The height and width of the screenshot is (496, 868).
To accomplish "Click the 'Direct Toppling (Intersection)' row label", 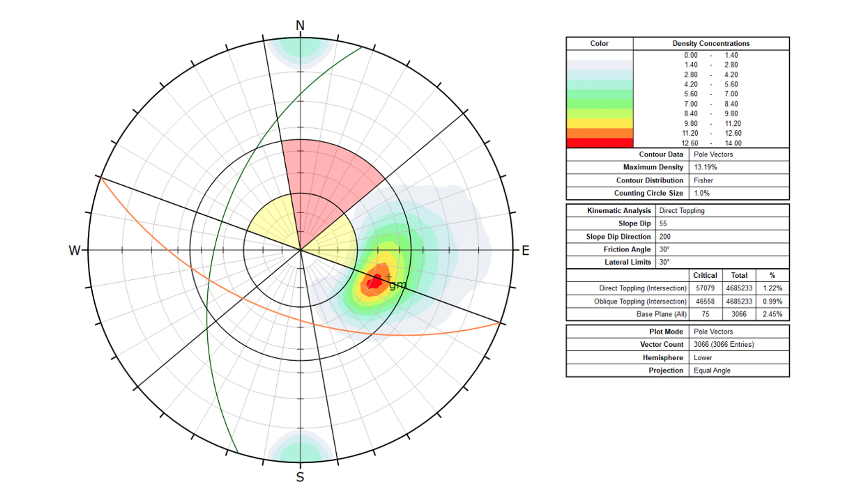I will coord(643,288).
